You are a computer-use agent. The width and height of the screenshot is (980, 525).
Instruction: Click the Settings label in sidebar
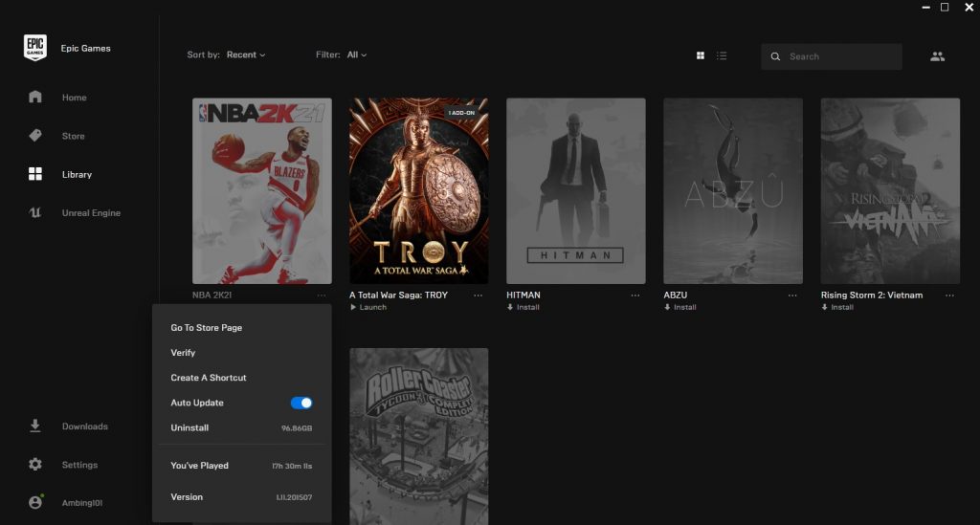click(80, 465)
